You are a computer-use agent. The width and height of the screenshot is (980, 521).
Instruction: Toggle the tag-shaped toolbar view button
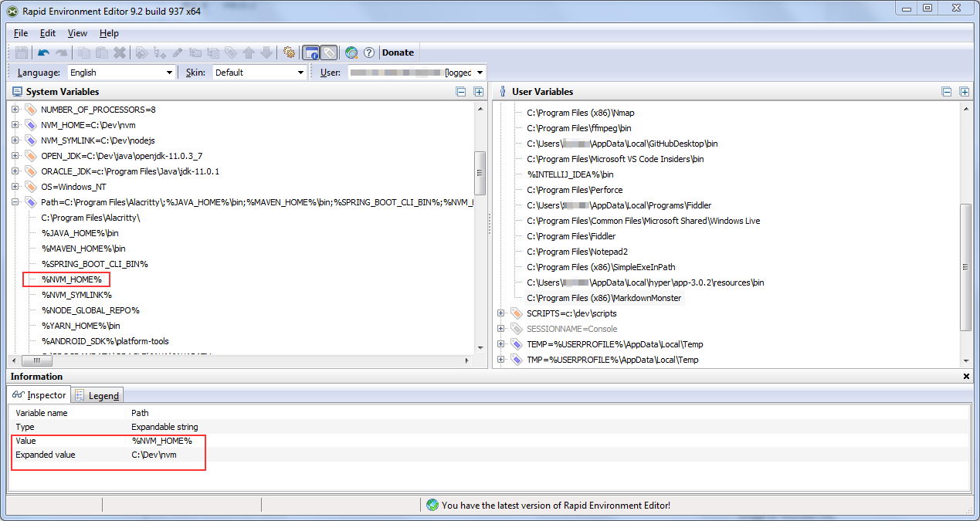[x=329, y=52]
